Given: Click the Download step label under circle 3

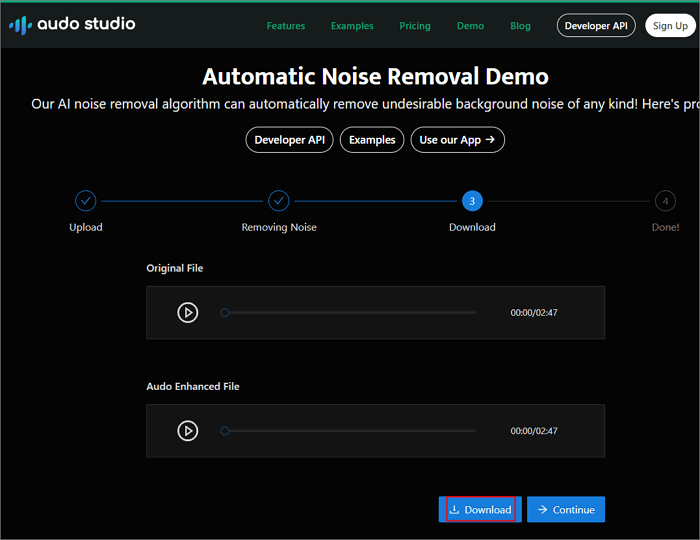Looking at the screenshot, I should pos(472,227).
